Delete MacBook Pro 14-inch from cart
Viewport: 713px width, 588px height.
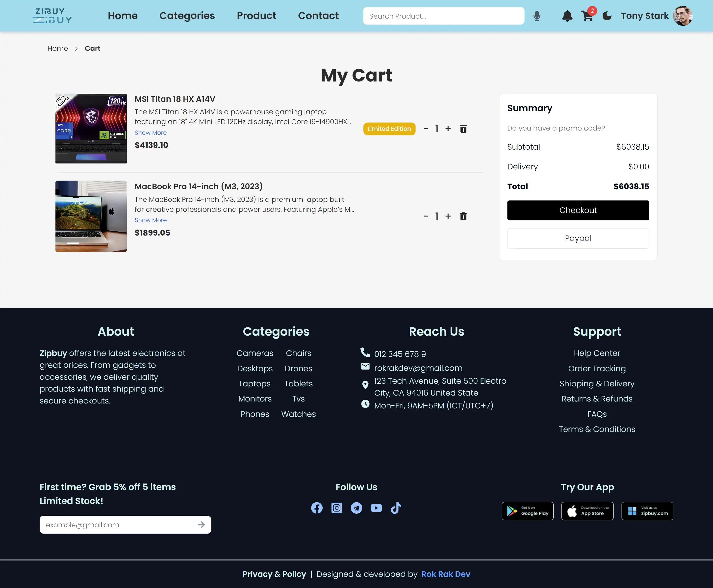(463, 216)
